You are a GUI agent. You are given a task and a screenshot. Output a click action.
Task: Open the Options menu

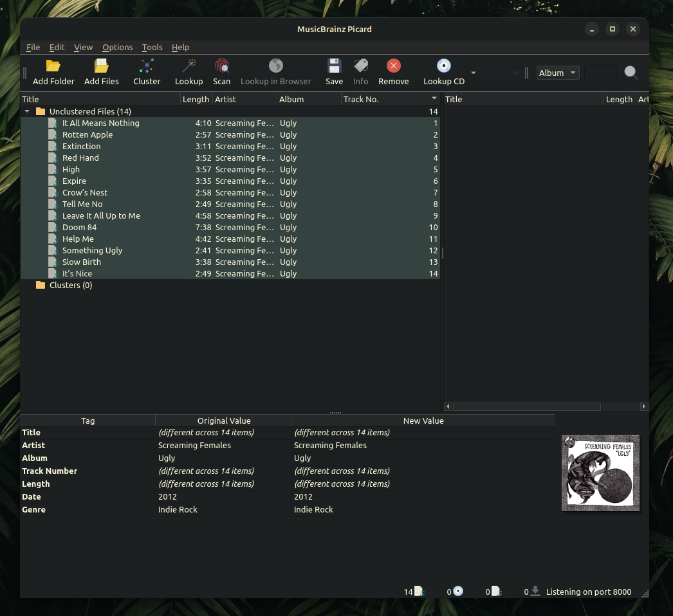click(x=117, y=47)
